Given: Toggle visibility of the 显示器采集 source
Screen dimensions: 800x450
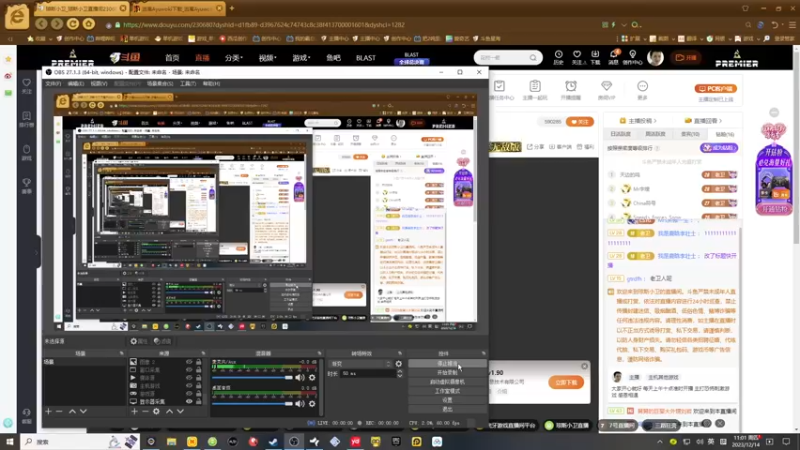Looking at the screenshot, I should click(189, 402).
